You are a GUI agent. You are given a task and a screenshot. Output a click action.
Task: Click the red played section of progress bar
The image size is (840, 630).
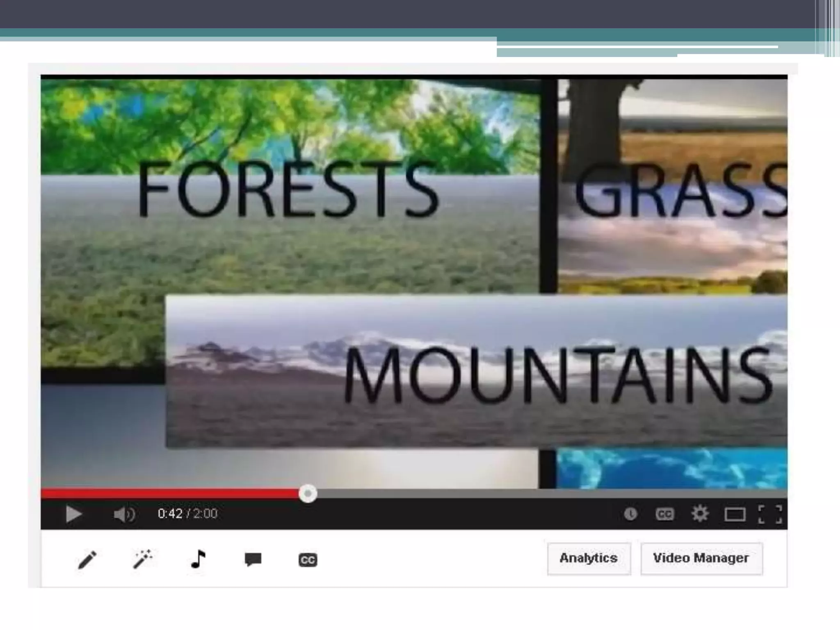click(164, 493)
